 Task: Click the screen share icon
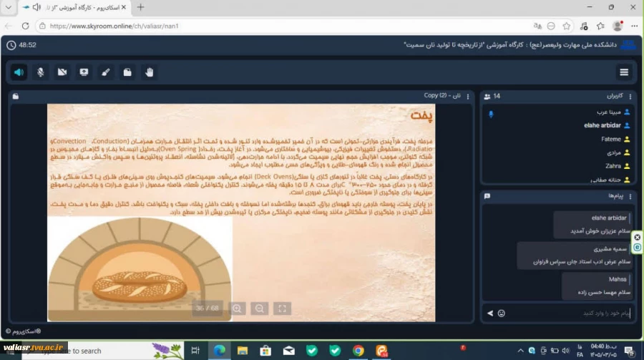point(84,72)
